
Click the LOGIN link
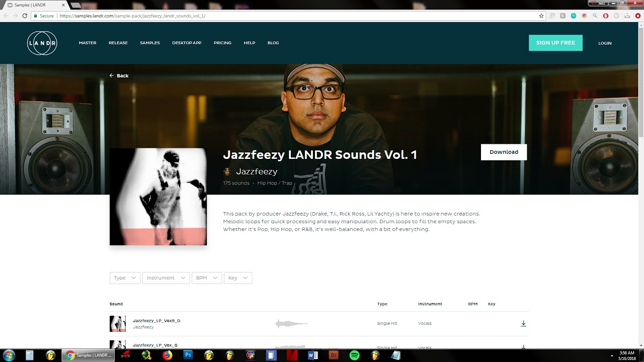tap(605, 43)
